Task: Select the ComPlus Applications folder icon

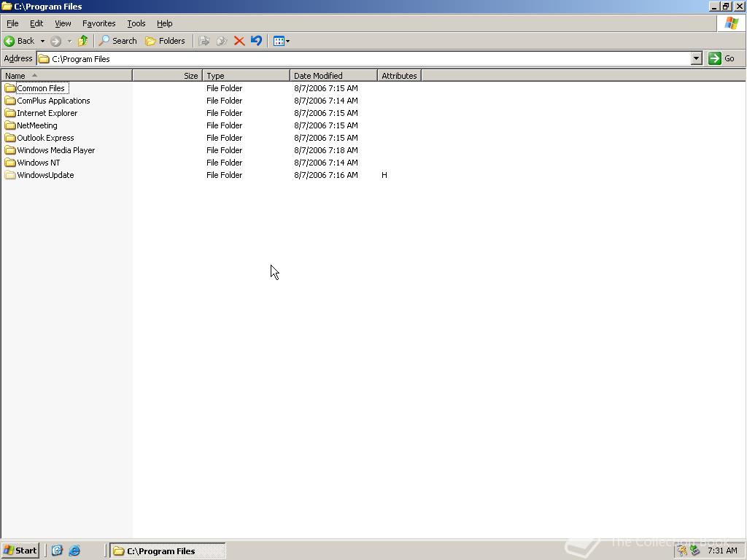Action: pos(10,101)
